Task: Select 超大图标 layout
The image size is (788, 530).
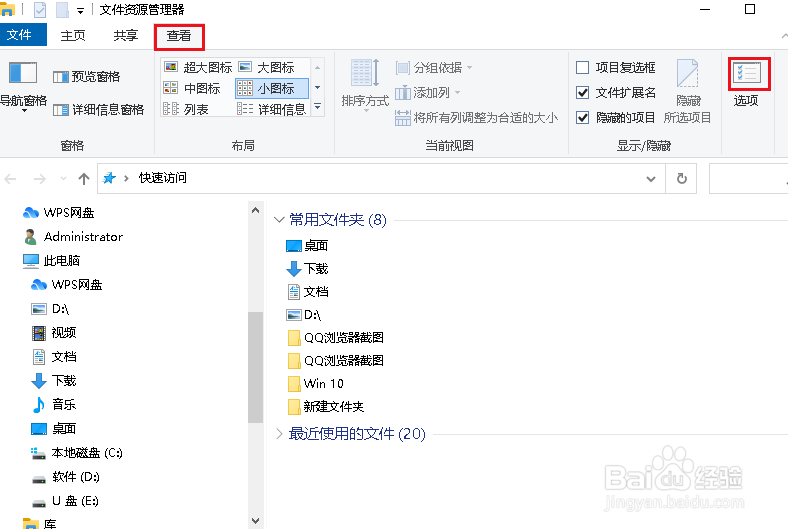Action: (198, 67)
